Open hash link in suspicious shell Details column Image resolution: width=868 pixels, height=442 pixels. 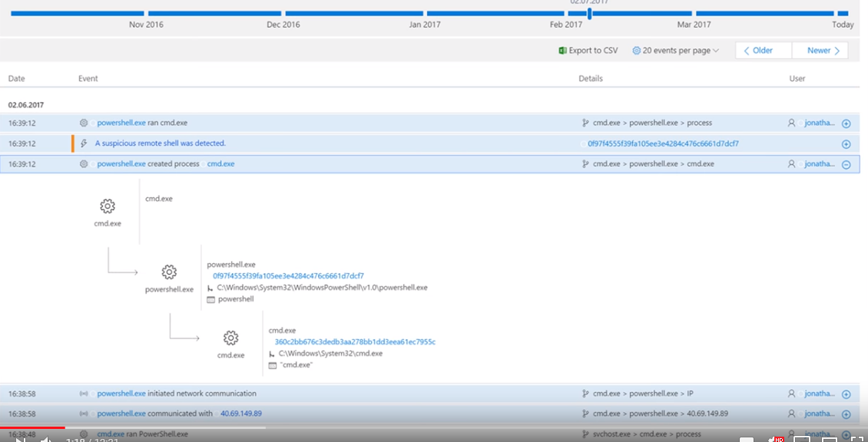point(663,143)
